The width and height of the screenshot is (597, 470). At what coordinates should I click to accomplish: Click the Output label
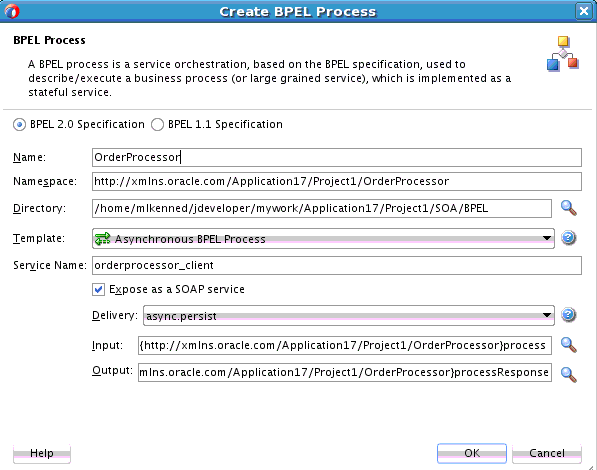click(x=112, y=371)
